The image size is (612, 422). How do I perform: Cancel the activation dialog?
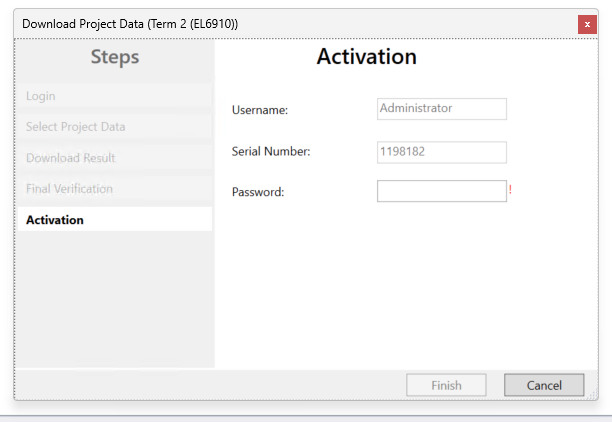544,385
